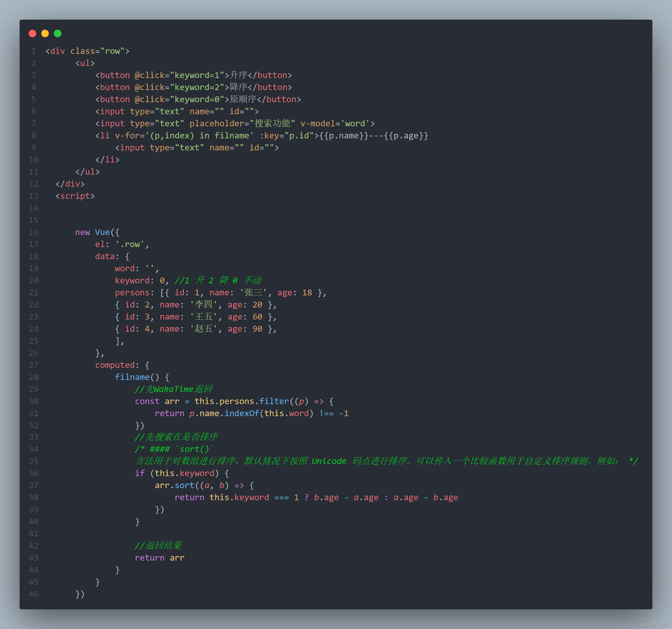The width and height of the screenshot is (672, 629).
Task: Click the opening div class="row" tag
Action: click(x=87, y=51)
